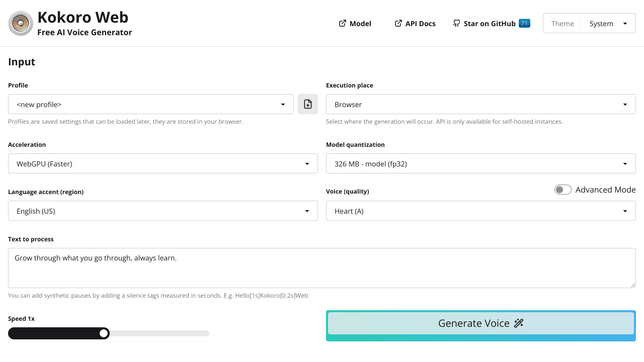Open the Model quantization dropdown
Viewport: 644px width, 362px height.
(x=481, y=163)
